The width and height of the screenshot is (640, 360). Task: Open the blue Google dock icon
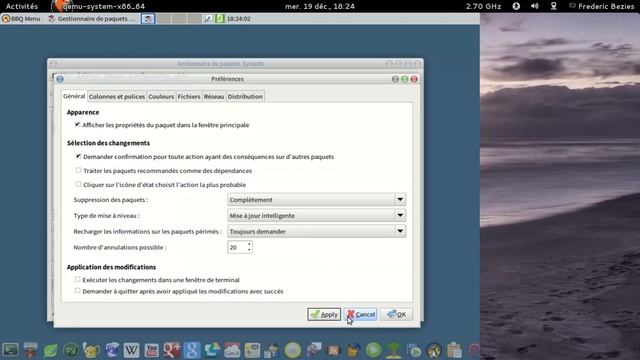192,350
